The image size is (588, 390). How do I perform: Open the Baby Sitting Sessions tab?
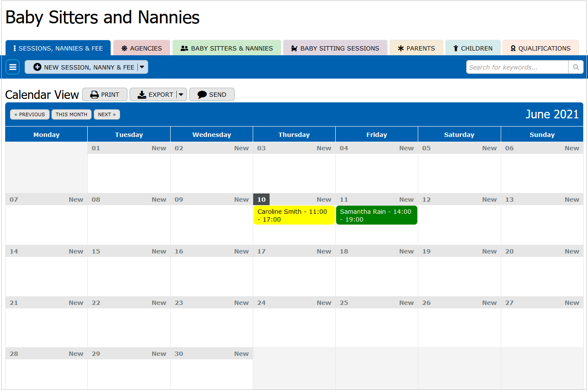[x=335, y=48]
